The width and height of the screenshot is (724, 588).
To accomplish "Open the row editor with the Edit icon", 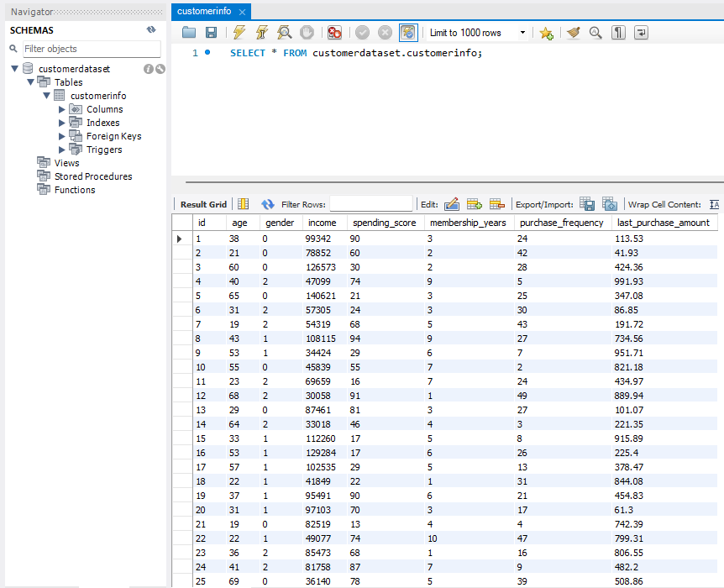I will [x=452, y=204].
